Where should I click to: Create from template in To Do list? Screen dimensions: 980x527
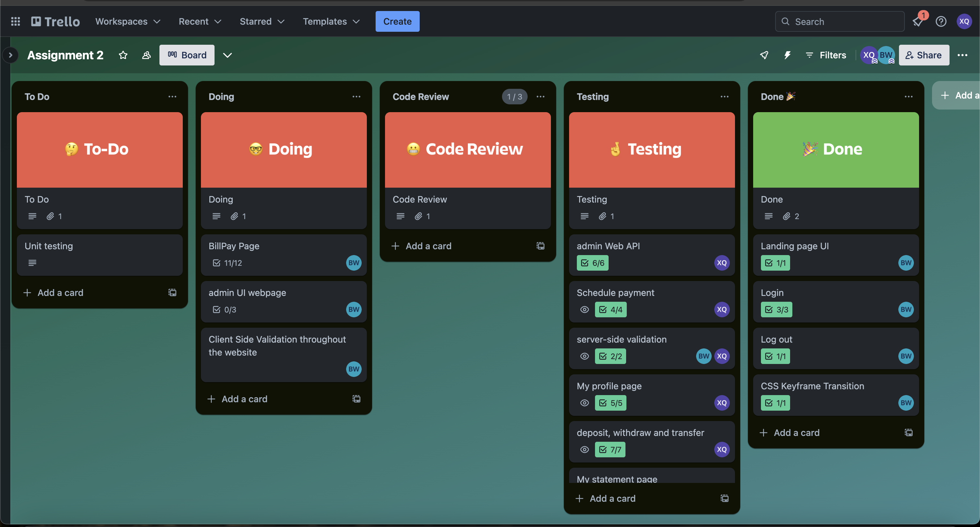pyautogui.click(x=172, y=292)
